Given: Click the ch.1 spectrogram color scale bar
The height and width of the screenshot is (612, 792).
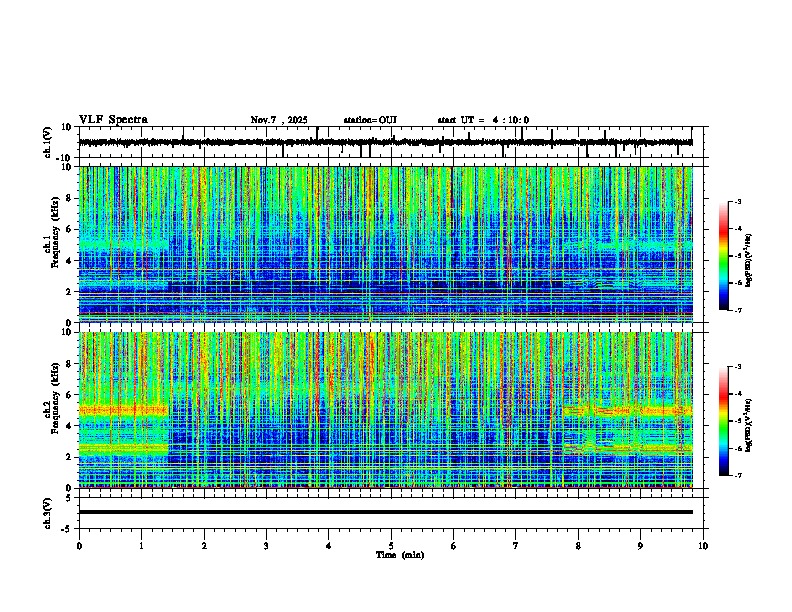Looking at the screenshot, I should coord(723,256).
